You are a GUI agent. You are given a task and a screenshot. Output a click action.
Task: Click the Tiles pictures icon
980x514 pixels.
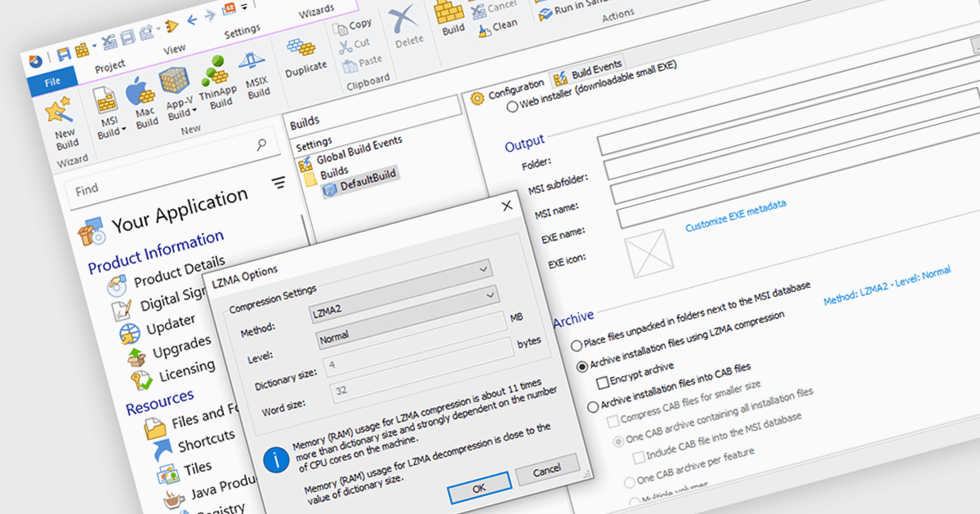point(168,473)
